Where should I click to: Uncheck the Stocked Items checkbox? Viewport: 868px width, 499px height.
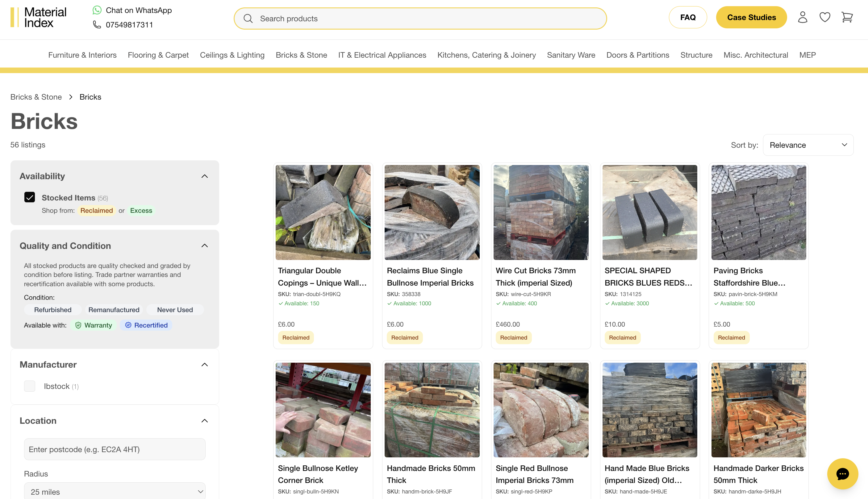(30, 197)
